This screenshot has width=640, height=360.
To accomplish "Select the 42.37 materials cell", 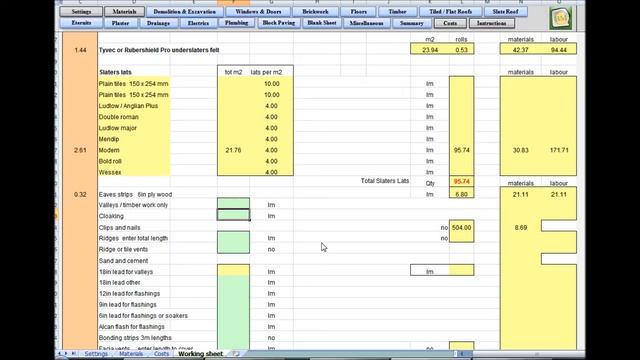I will (x=521, y=50).
